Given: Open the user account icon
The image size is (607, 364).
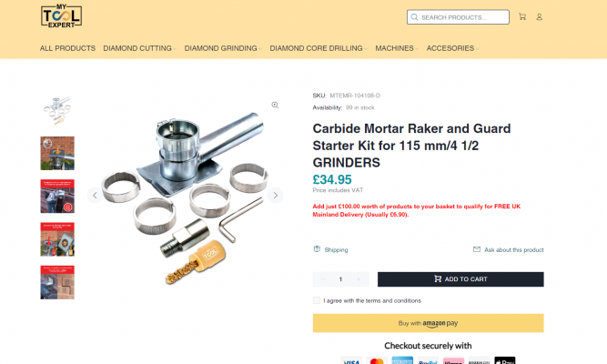Looking at the screenshot, I should (539, 17).
